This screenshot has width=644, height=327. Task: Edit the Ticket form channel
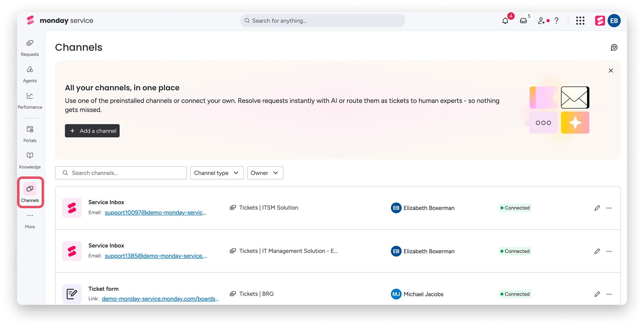pos(597,294)
